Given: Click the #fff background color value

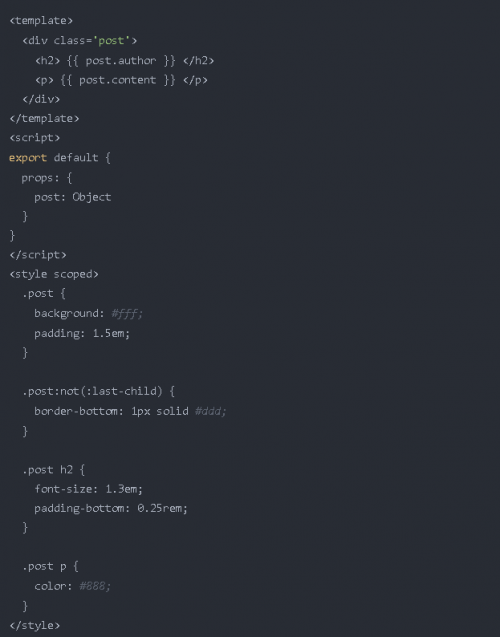Looking at the screenshot, I should (x=127, y=314).
